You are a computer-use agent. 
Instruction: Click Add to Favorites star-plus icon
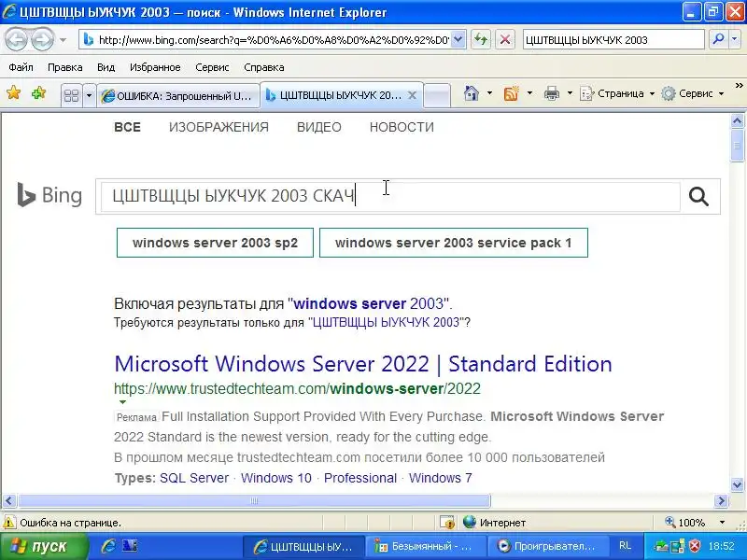coord(38,92)
